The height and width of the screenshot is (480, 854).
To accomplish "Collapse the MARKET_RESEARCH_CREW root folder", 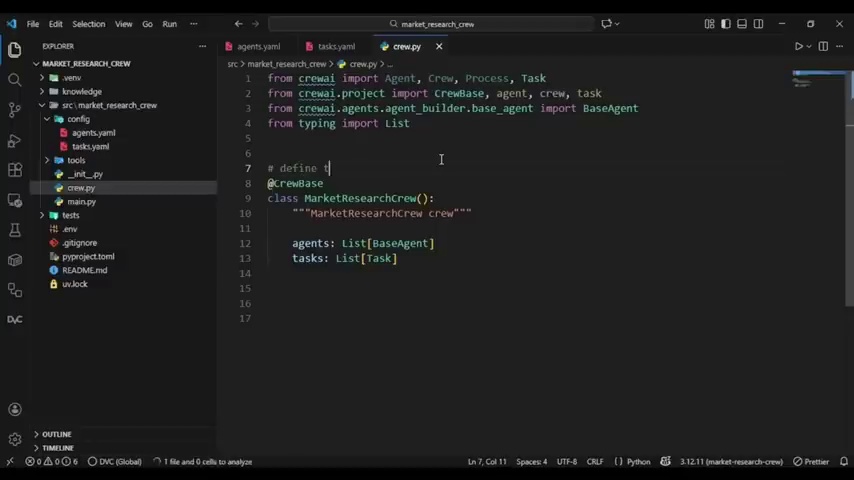I will coord(36,64).
